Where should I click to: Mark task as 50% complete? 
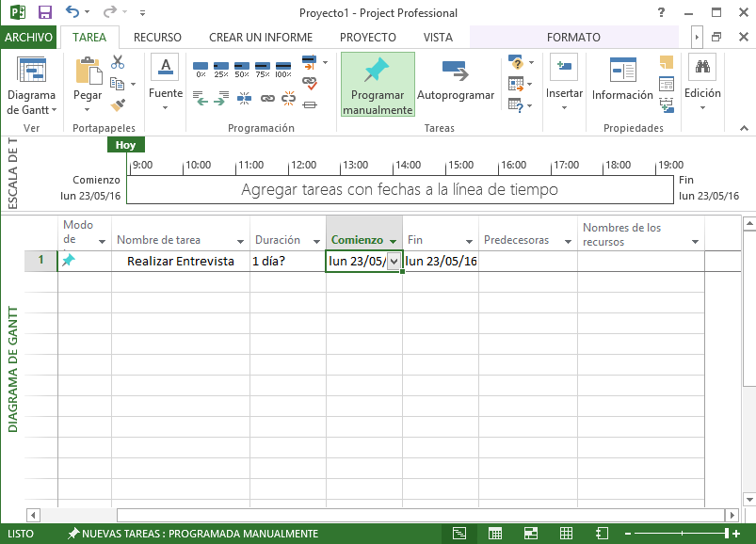tap(241, 68)
